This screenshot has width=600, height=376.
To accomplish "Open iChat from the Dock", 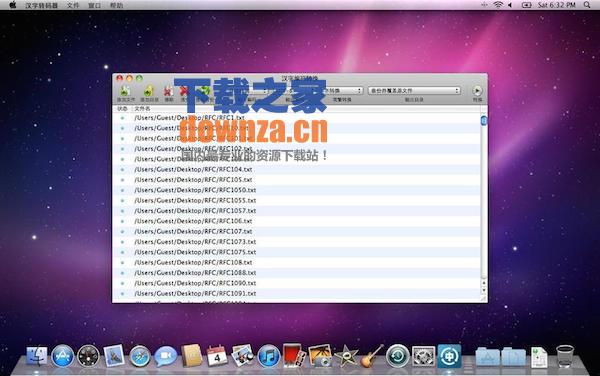I will (x=165, y=356).
